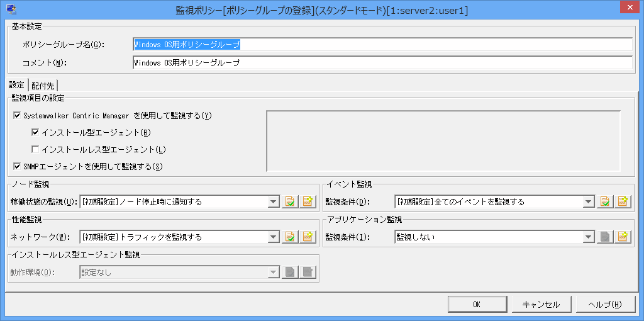
Task: Uncheck インストール型エージェント checkbox
Action: coord(35,132)
